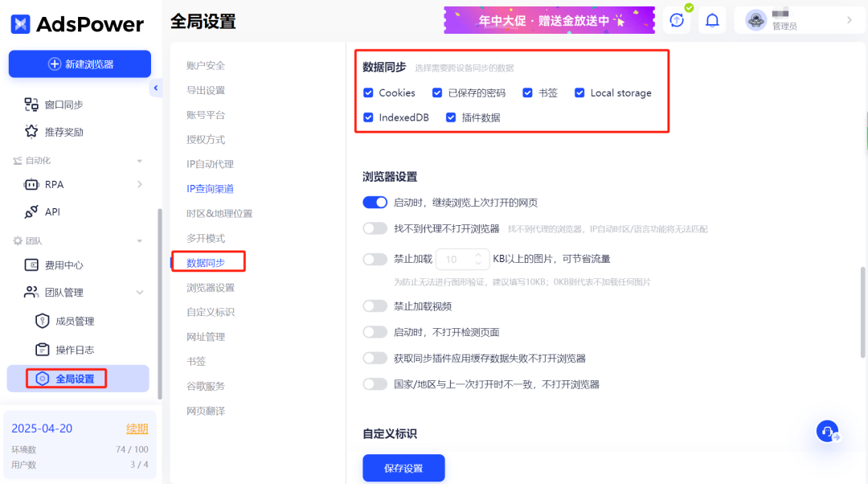Open the customer support headset icon
868x484 pixels.
(828, 431)
